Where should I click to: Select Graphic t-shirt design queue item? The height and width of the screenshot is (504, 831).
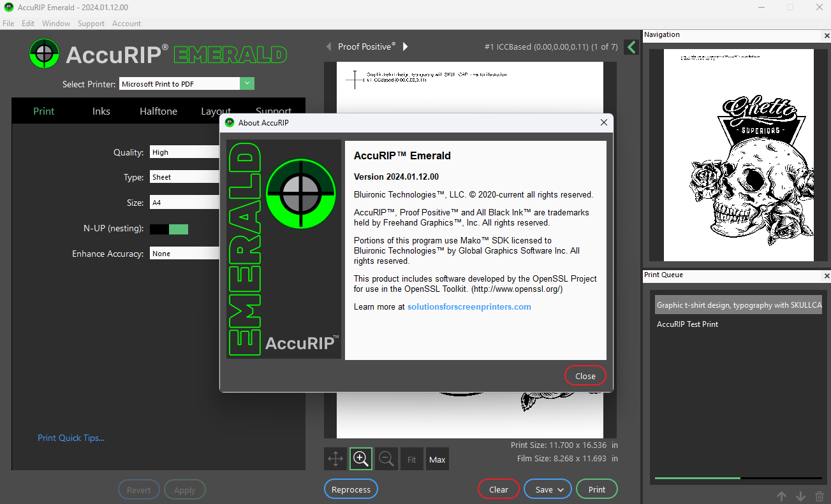(x=739, y=305)
